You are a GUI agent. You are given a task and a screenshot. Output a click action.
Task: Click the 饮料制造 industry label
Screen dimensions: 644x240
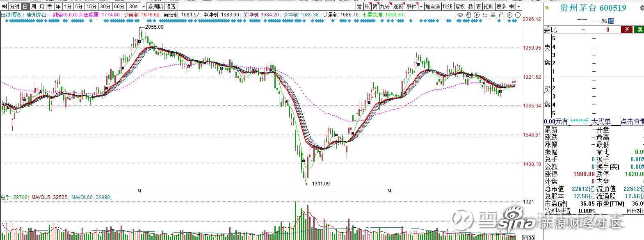click(557, 211)
